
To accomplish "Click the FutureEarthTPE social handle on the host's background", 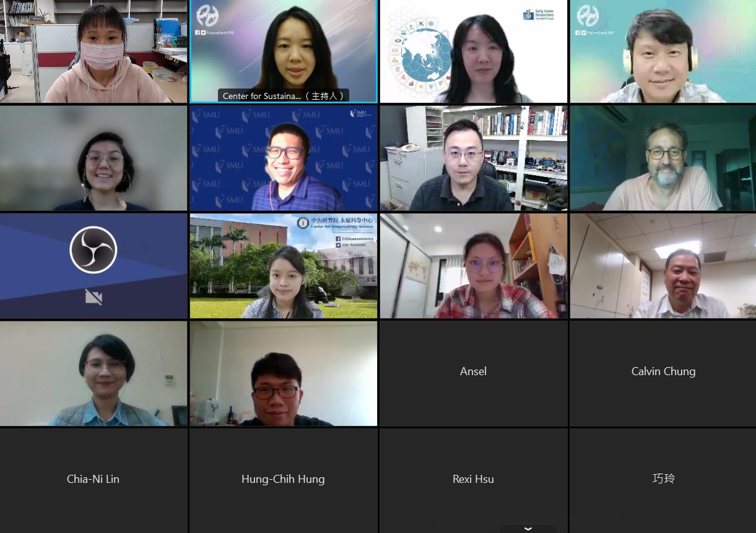I will pyautogui.click(x=216, y=33).
